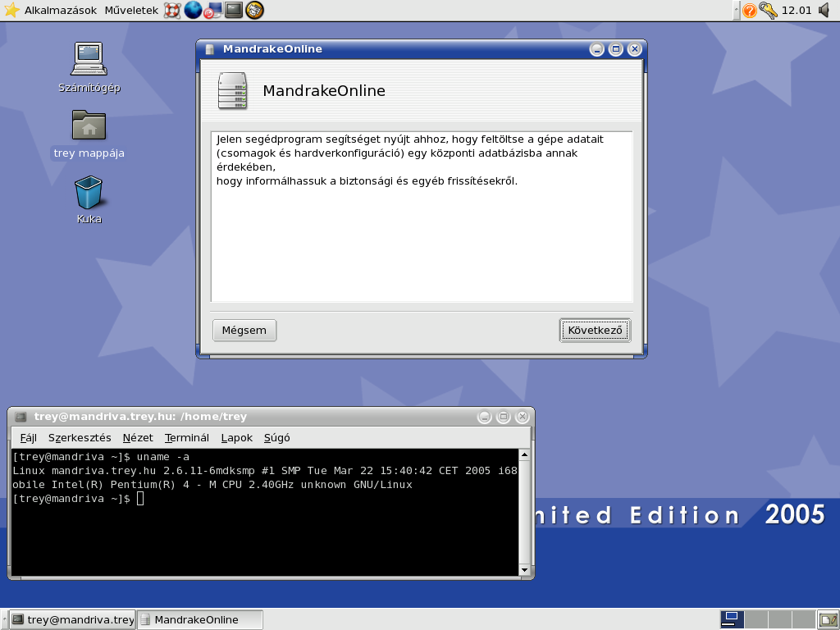Switch to MandrakeOnline taskbar entry

coord(200,620)
